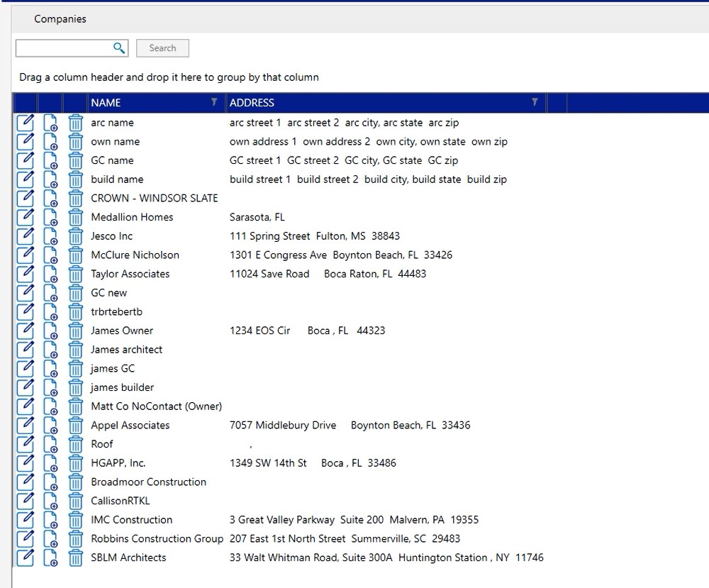Viewport: 709px width, 588px height.
Task: Click trash icon next to James Owner
Action: point(76,331)
